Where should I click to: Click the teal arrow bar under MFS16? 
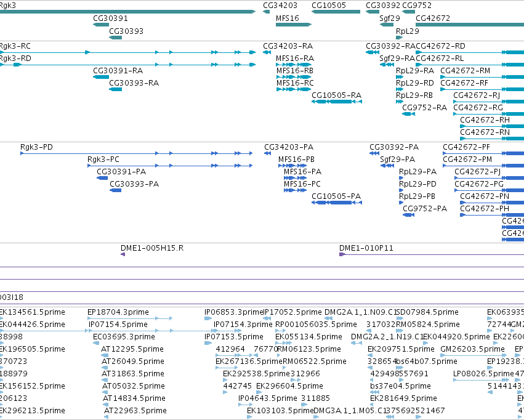coord(294,25)
